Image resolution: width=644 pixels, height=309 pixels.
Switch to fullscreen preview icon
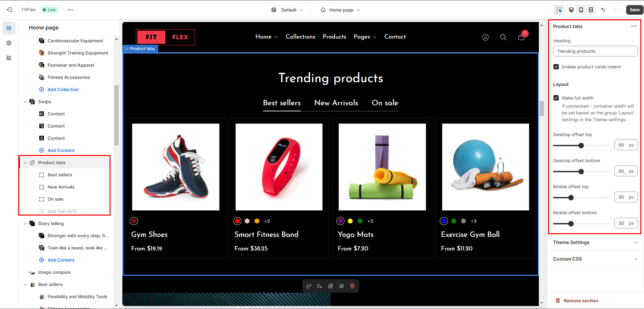point(591,10)
